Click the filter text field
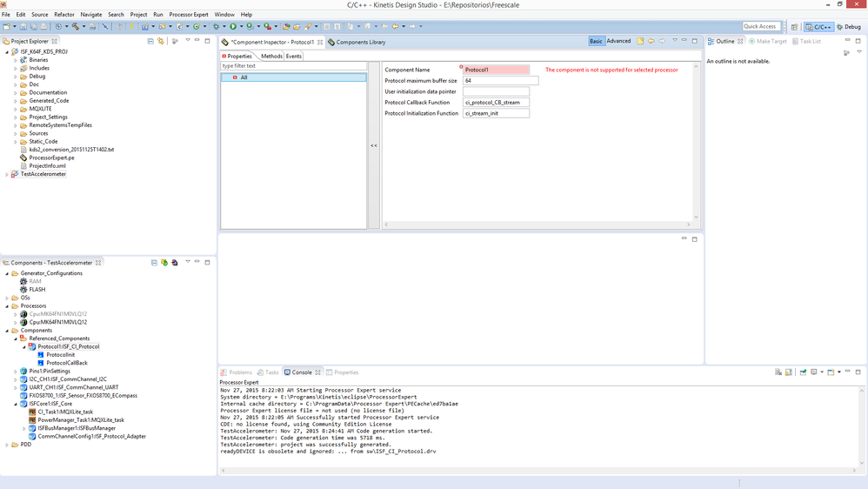The height and width of the screenshot is (489, 868). [293, 66]
